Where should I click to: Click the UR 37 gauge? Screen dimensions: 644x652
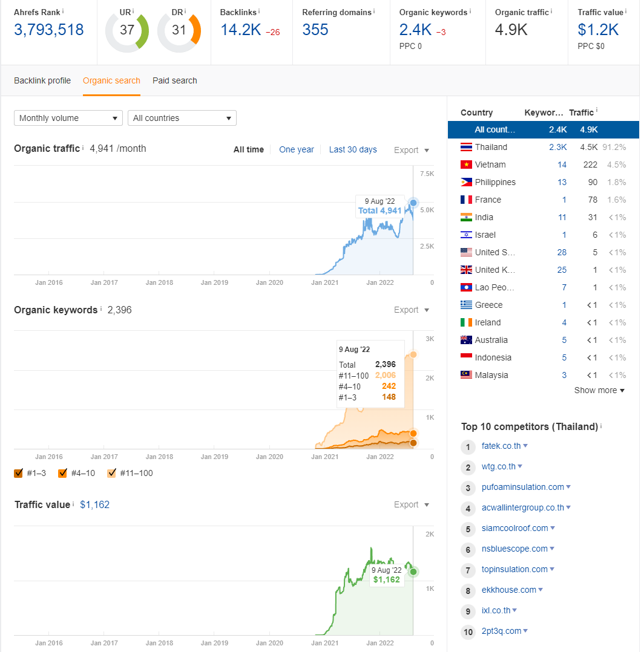tap(127, 31)
